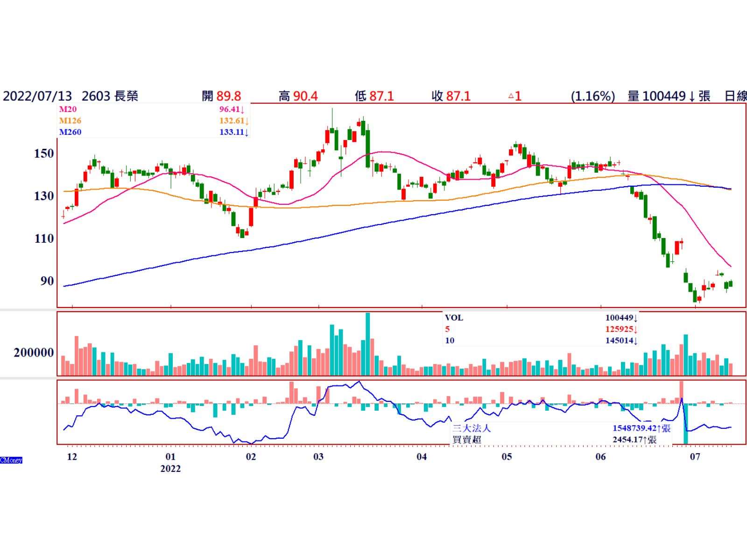Click the 2603 長榮 stock name
This screenshot has width=747, height=560.
coord(110,96)
